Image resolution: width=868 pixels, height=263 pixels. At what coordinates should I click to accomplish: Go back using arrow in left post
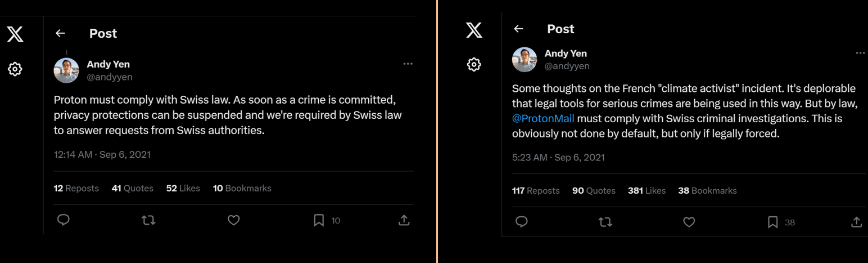[60, 34]
